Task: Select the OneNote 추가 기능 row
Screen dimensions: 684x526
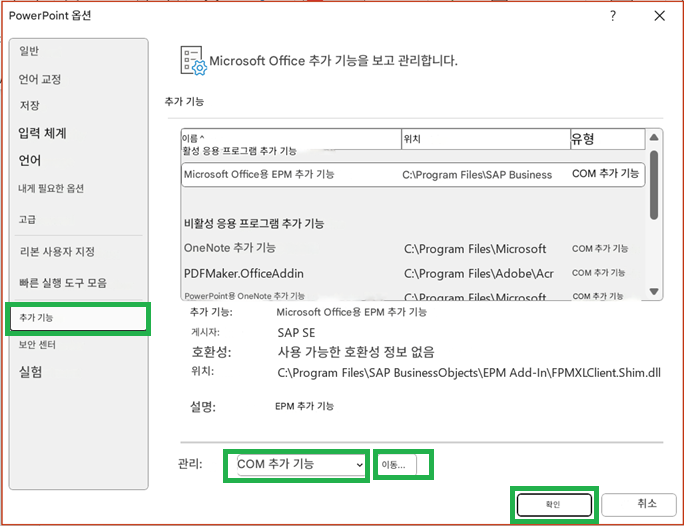Action: (x=413, y=248)
